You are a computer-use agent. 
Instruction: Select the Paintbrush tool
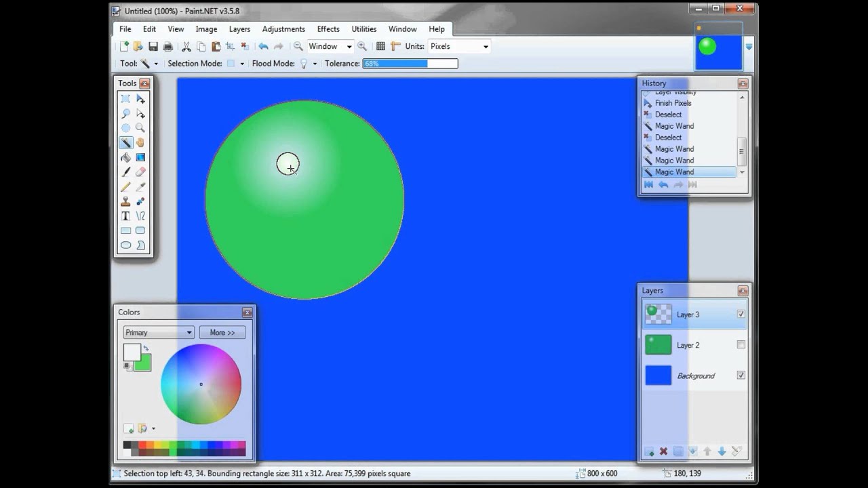125,172
